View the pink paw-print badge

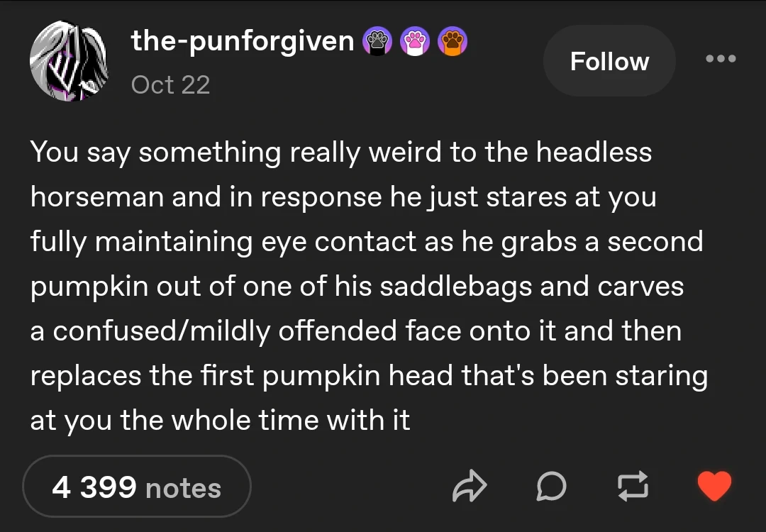click(415, 41)
